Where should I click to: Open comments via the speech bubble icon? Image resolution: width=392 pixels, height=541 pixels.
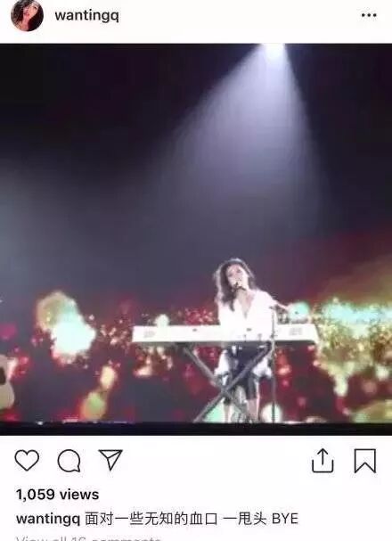click(69, 461)
